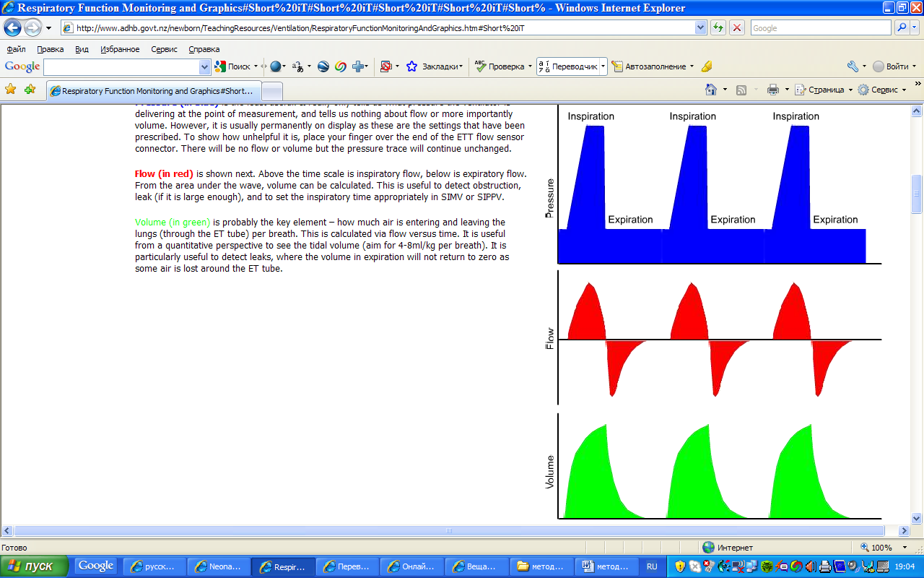Image resolution: width=924 pixels, height=578 pixels.
Task: Click the popup blocker toolbar icon
Action: pyautogui.click(x=386, y=66)
